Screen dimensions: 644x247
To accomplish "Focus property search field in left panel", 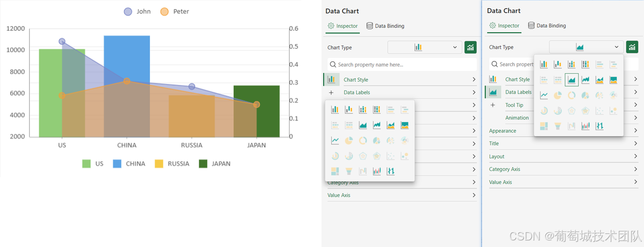I will tap(402, 65).
